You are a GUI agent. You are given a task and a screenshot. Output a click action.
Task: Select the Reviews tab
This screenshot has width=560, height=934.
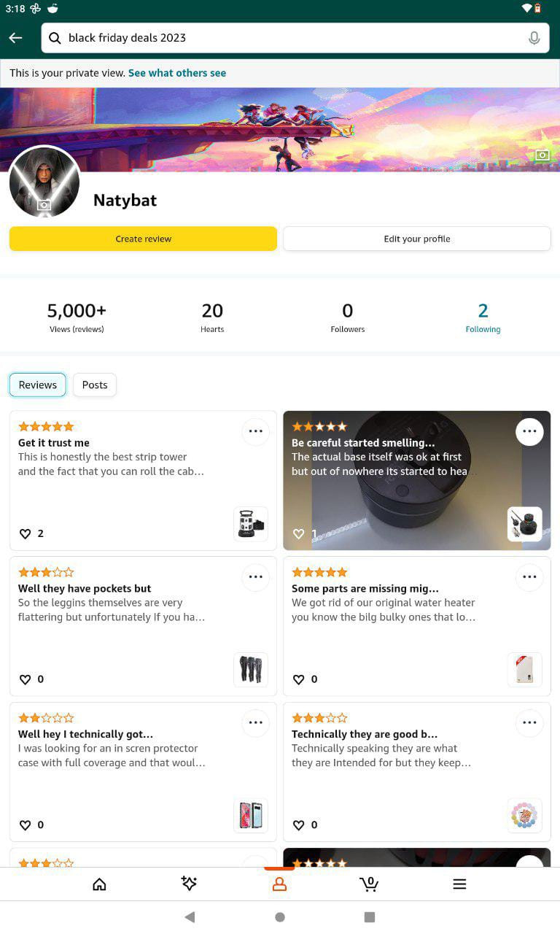38,385
